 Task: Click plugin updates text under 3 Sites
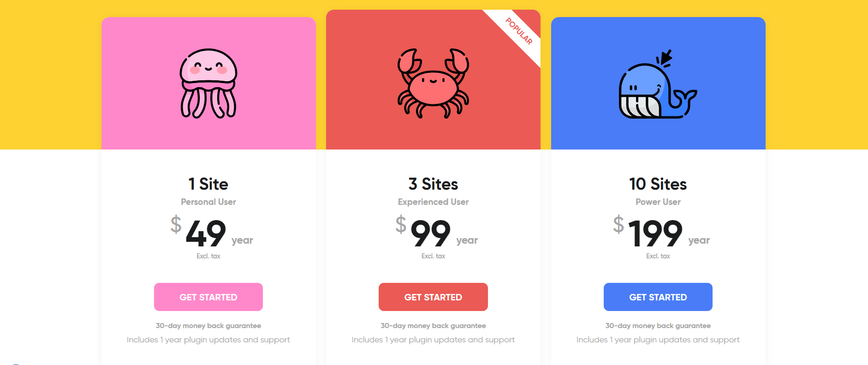pyautogui.click(x=433, y=340)
